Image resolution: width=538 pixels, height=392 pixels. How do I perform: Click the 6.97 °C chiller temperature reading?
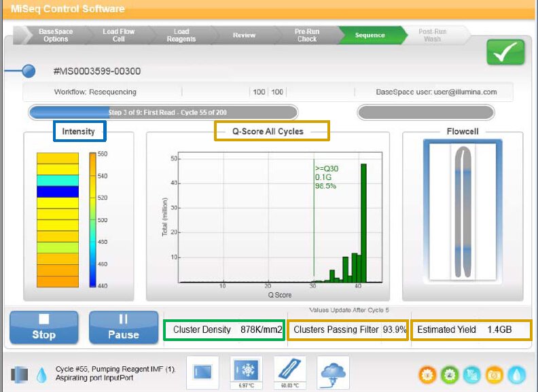(x=247, y=385)
